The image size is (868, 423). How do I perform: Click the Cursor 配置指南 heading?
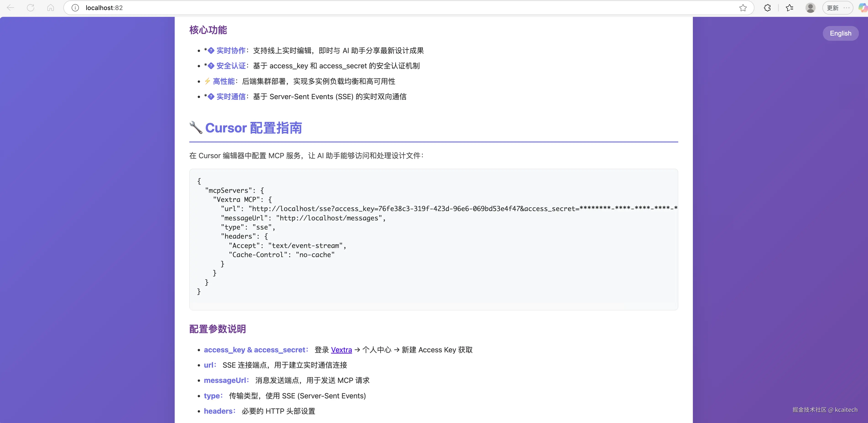pos(253,128)
